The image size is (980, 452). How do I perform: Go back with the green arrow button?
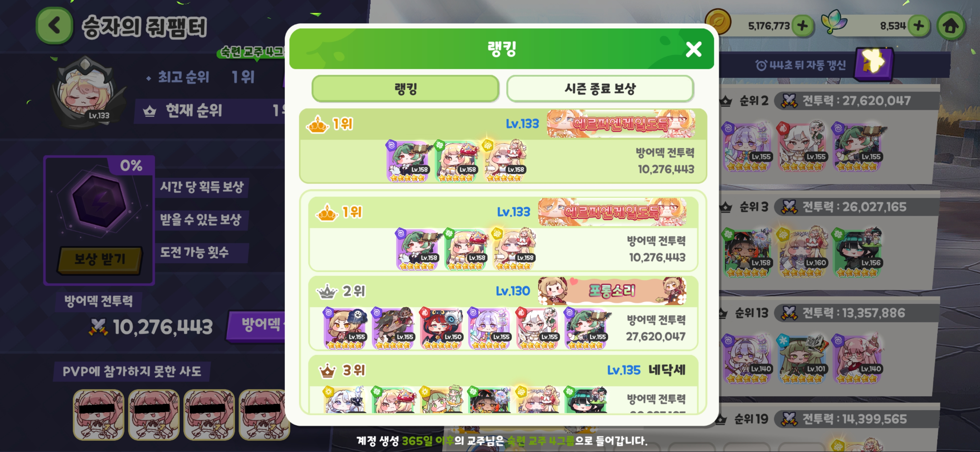click(x=54, y=26)
